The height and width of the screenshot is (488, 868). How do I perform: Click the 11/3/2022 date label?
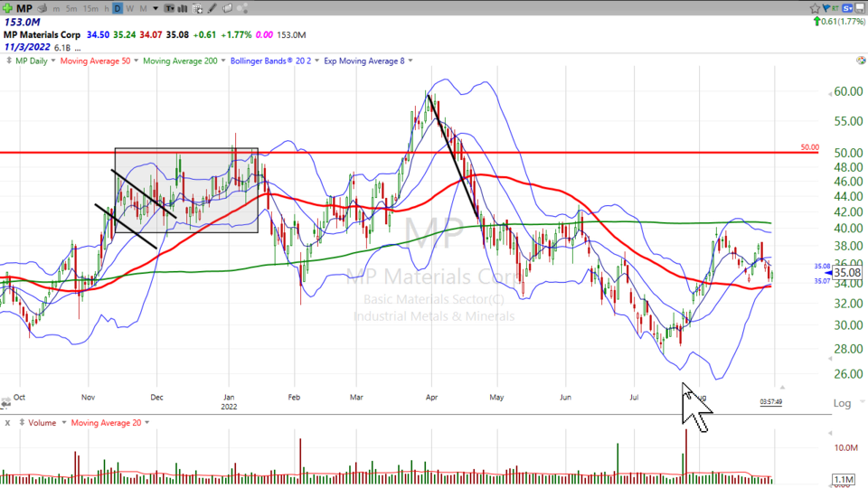(x=27, y=47)
